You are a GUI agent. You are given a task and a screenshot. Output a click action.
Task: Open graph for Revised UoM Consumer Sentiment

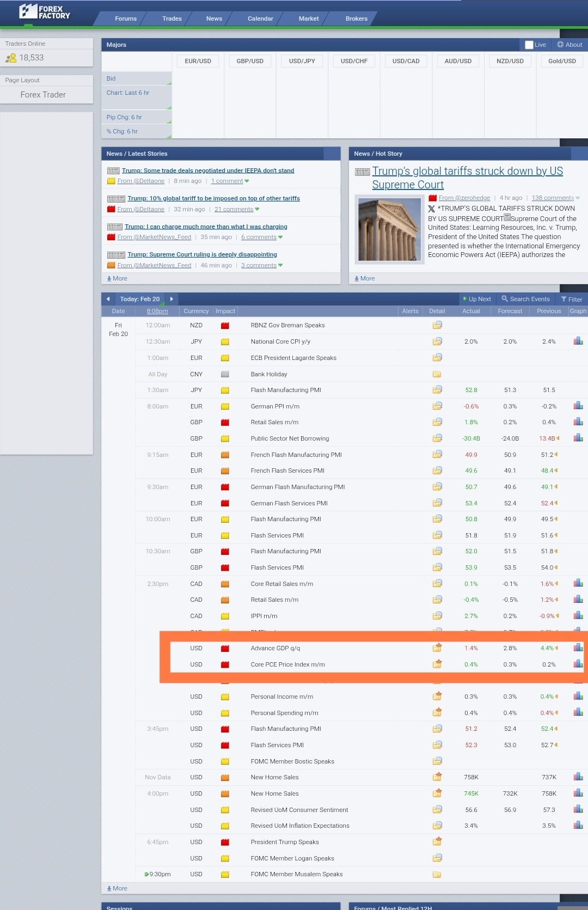tap(578, 809)
